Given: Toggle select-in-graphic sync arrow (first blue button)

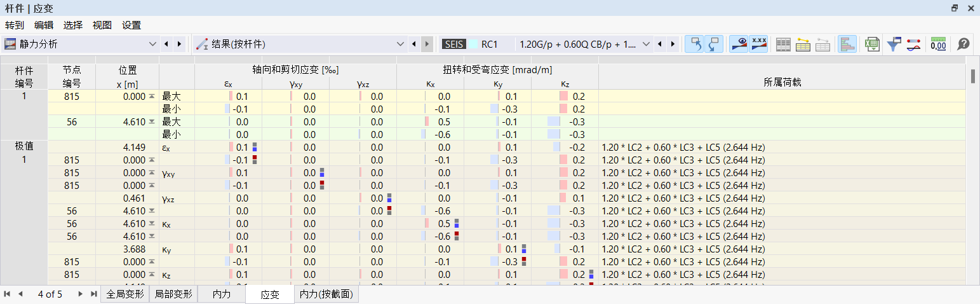Looking at the screenshot, I should pos(694,44).
